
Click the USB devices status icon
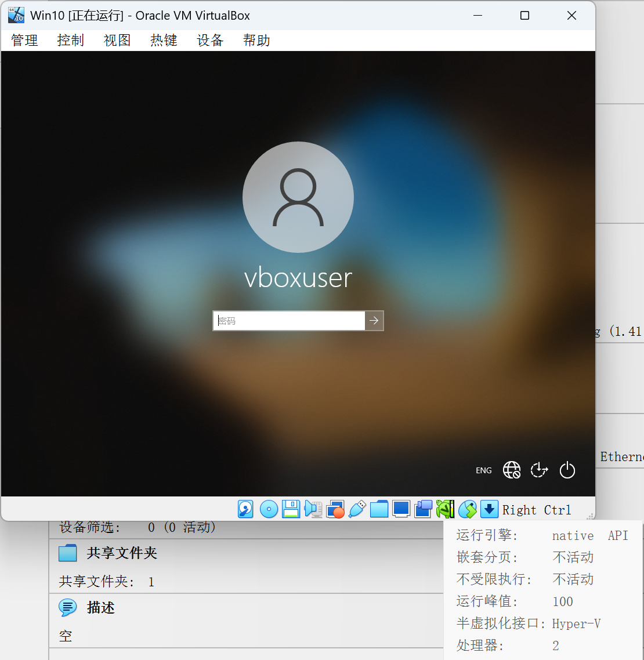pos(357,509)
